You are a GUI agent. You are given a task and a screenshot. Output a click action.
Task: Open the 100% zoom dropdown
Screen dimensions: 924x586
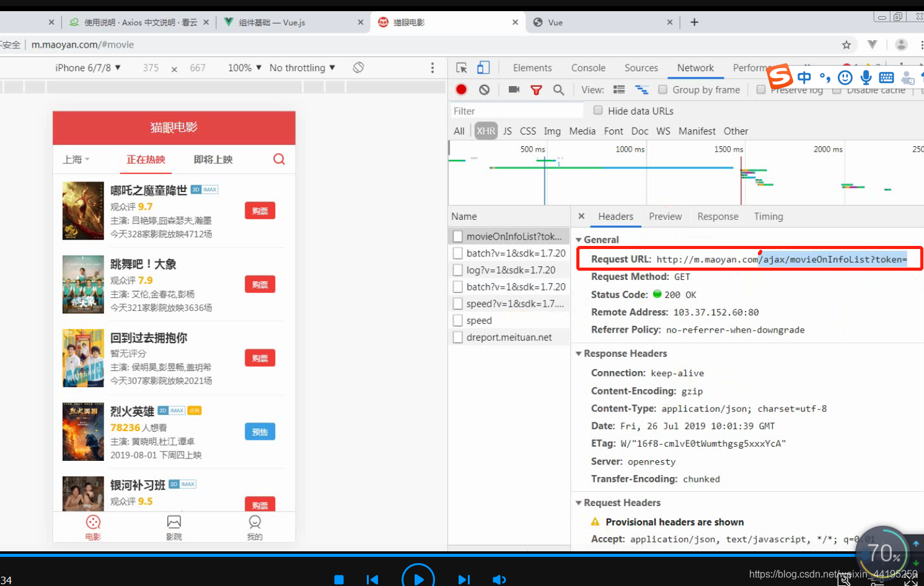[245, 68]
